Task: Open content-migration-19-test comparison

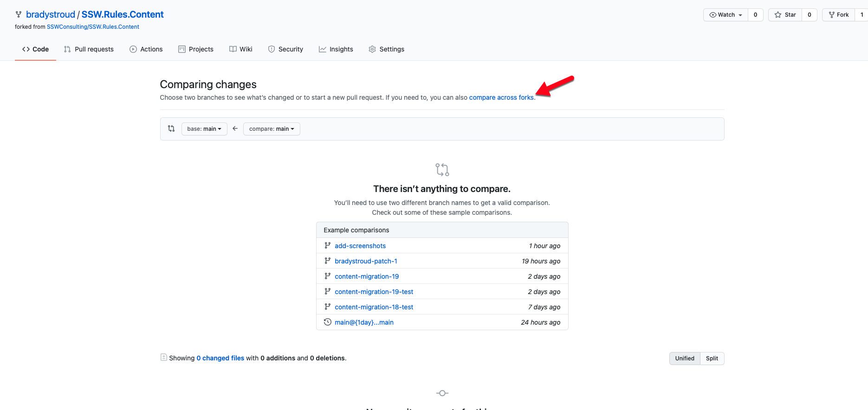Action: pyautogui.click(x=374, y=292)
